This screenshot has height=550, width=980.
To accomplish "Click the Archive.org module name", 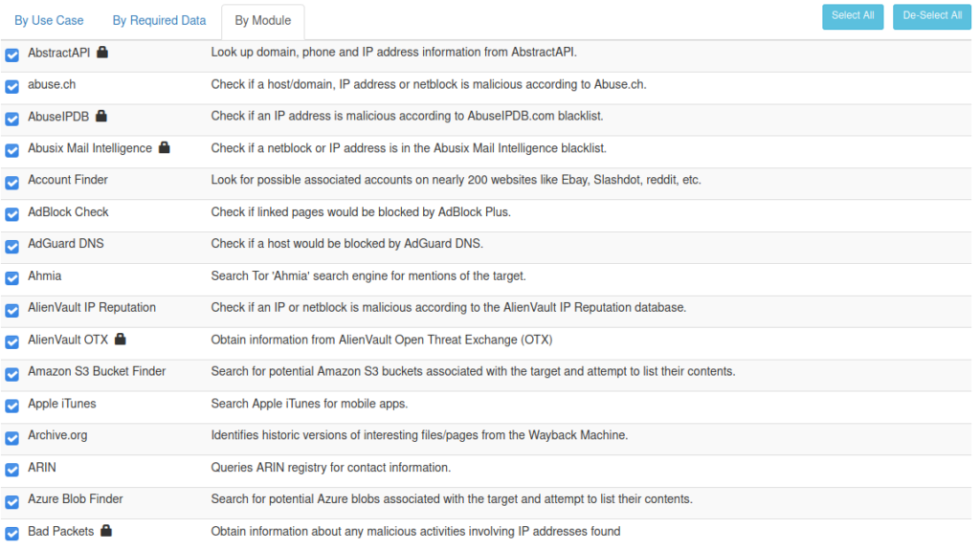I will pyautogui.click(x=57, y=435).
